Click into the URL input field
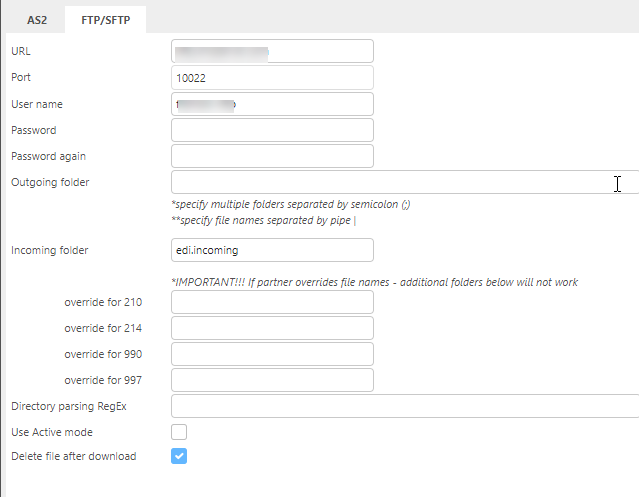Image resolution: width=639 pixels, height=497 pixels. (272, 51)
